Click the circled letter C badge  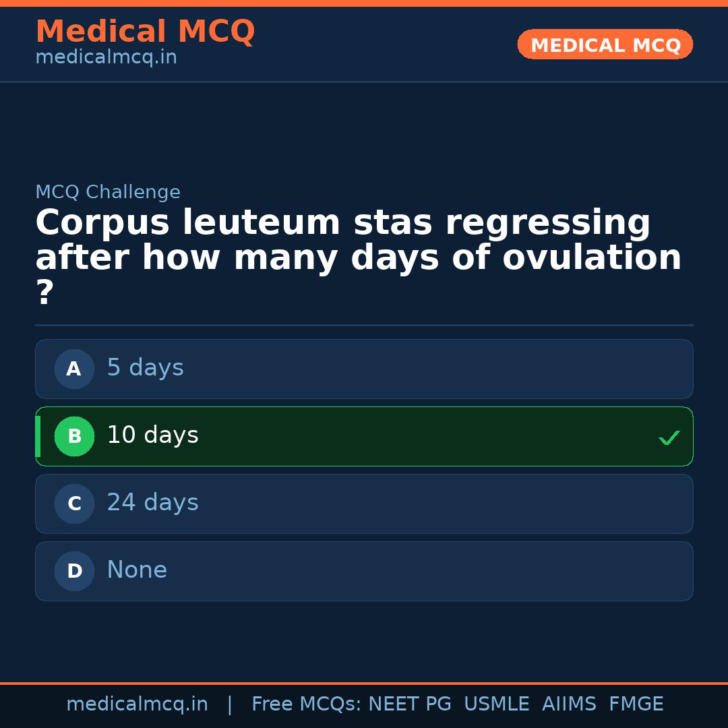[x=74, y=504]
